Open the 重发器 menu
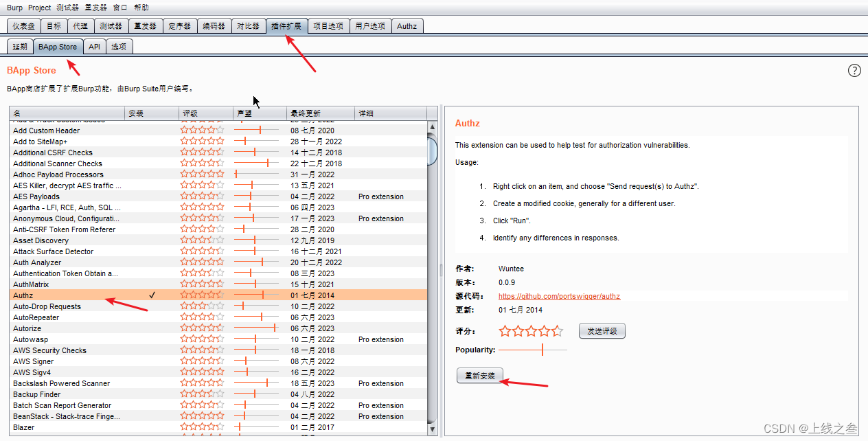 pos(96,8)
